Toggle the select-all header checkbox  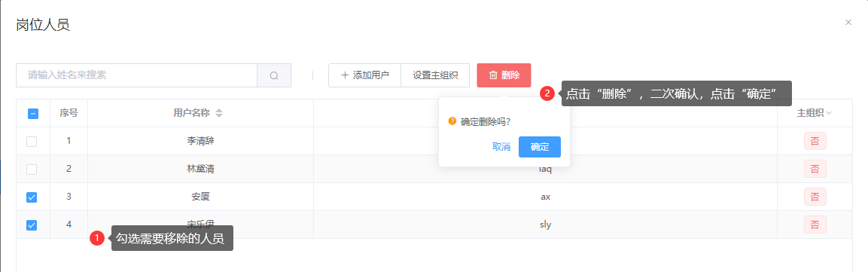(32, 114)
